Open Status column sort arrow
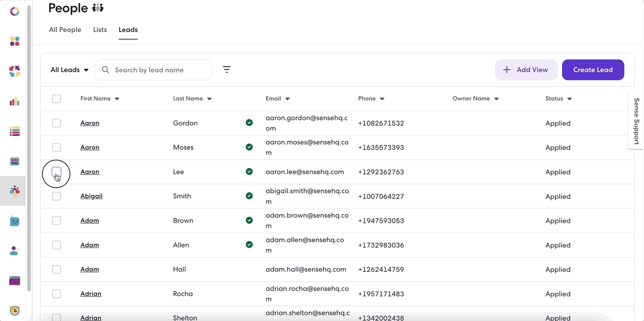 tap(570, 99)
